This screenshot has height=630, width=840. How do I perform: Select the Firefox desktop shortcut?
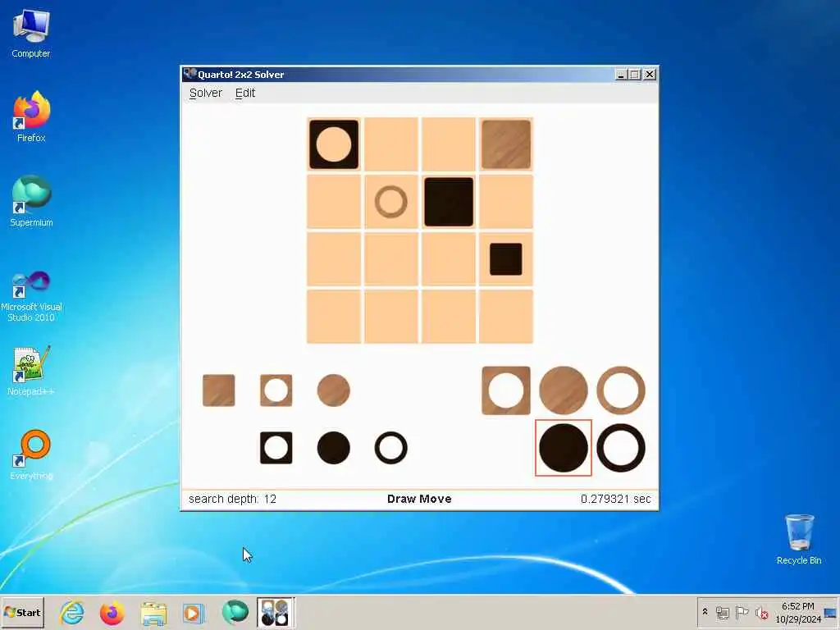pyautogui.click(x=31, y=116)
